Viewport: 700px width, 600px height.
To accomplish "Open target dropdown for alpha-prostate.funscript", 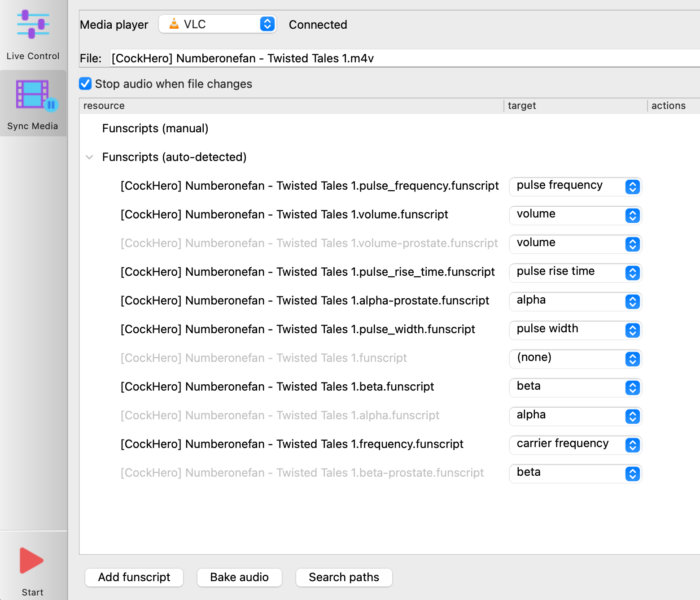I will pos(575,301).
